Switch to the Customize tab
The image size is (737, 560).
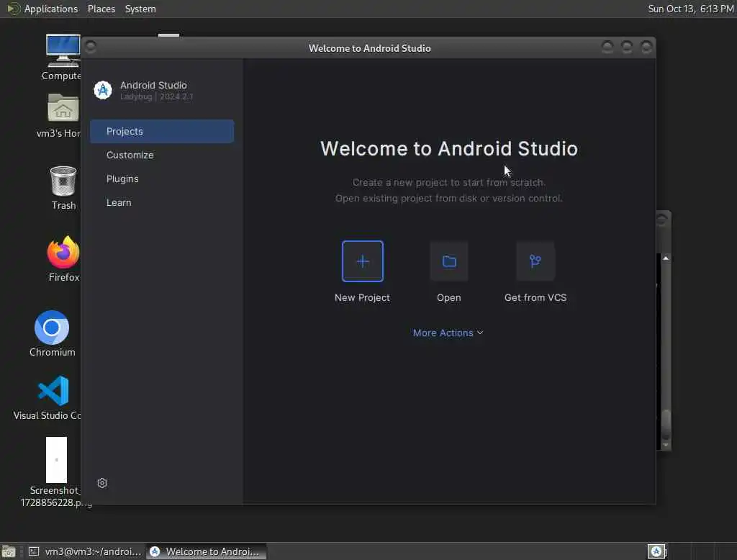click(x=162, y=155)
